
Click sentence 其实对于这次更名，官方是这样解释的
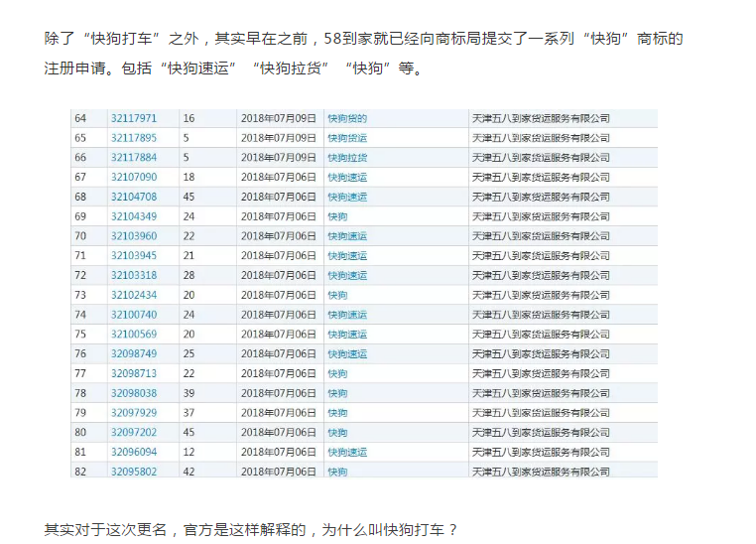175,529
